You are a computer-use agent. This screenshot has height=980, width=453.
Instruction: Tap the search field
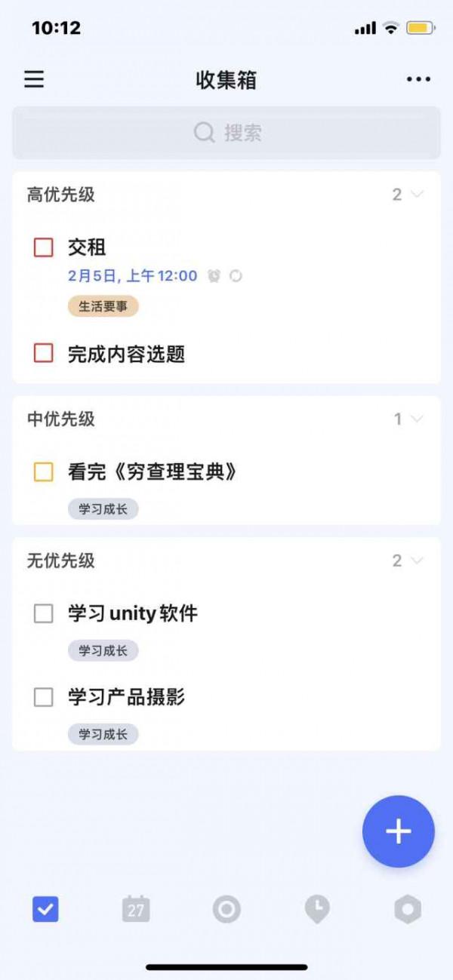click(226, 132)
